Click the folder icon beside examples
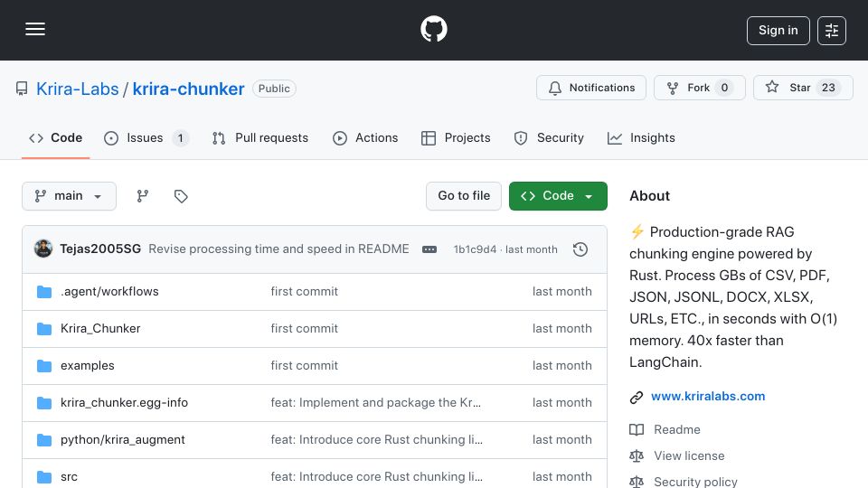 pos(44,366)
